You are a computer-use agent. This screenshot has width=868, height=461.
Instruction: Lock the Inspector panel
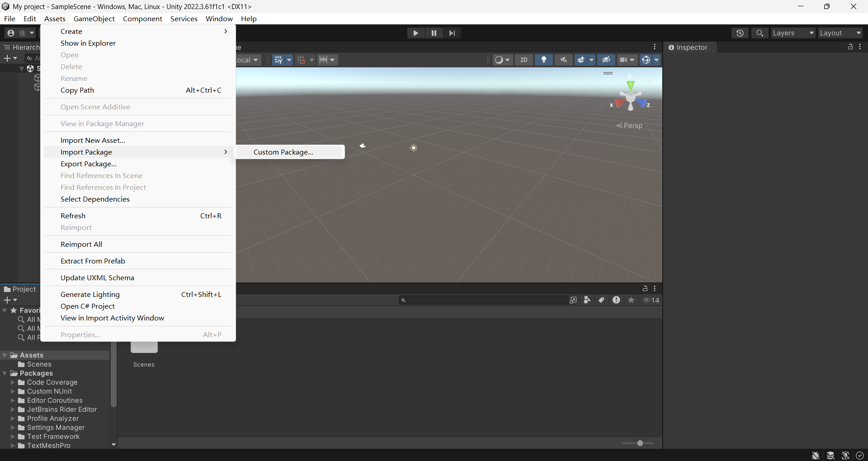[850, 47]
